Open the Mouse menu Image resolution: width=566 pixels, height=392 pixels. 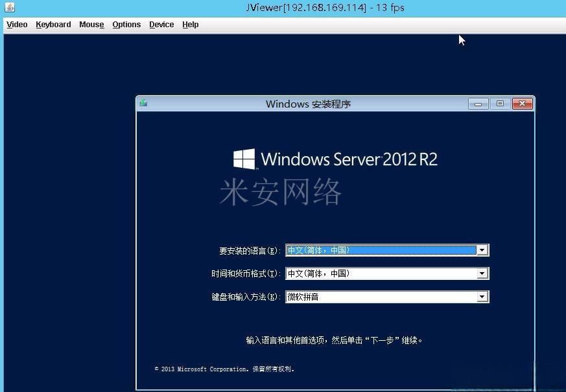click(x=91, y=25)
